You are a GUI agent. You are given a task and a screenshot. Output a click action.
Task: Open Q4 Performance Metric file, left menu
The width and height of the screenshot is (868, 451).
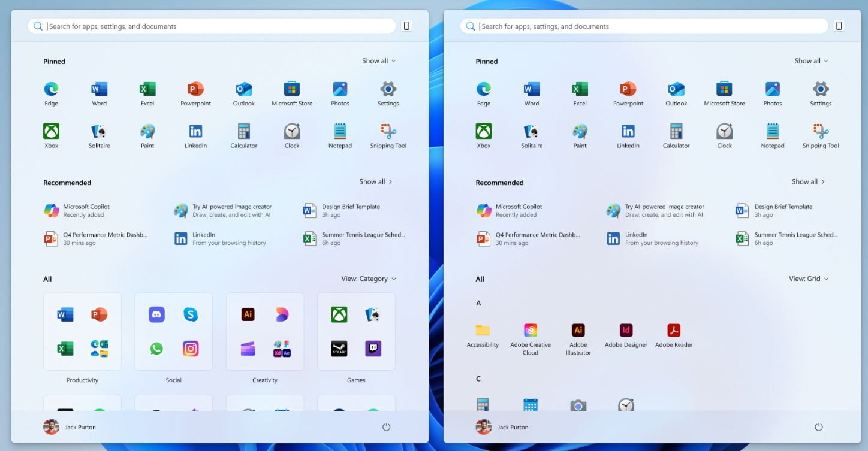[x=96, y=239]
